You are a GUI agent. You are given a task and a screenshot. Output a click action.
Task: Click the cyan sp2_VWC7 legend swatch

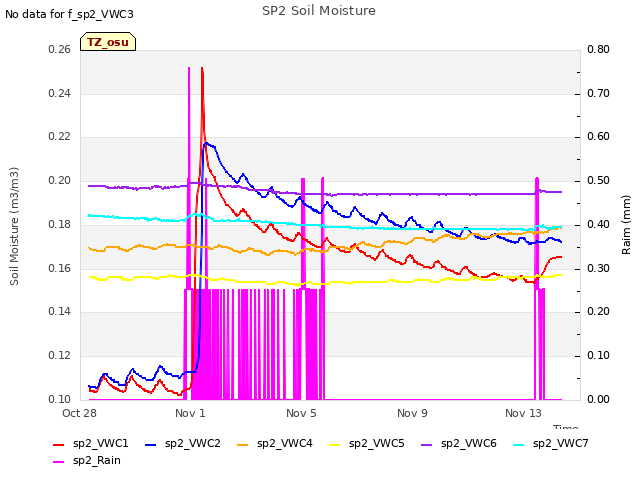518,445
